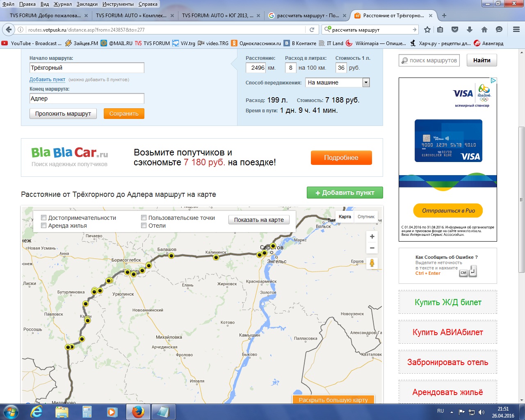Open the Способ передвижения dropdown

366,82
